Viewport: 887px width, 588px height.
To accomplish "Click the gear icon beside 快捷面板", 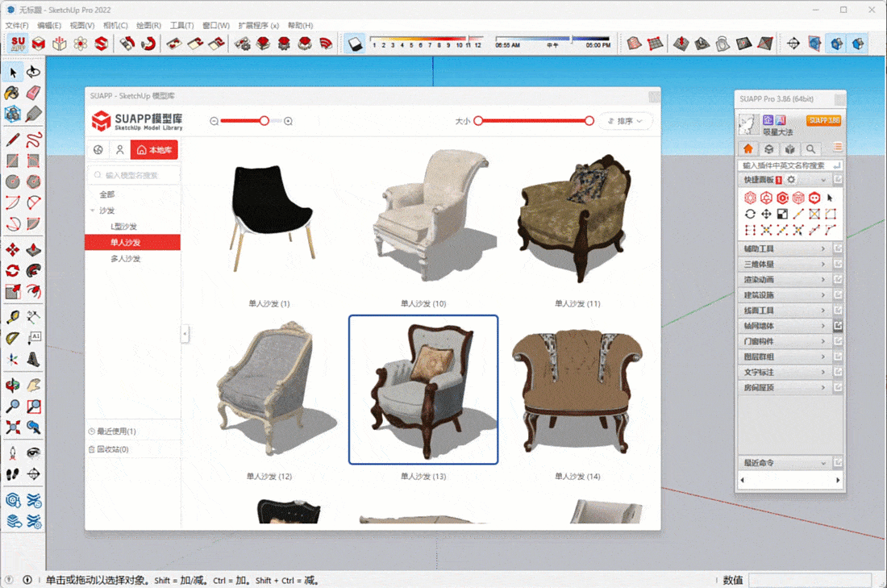I will pos(791,180).
